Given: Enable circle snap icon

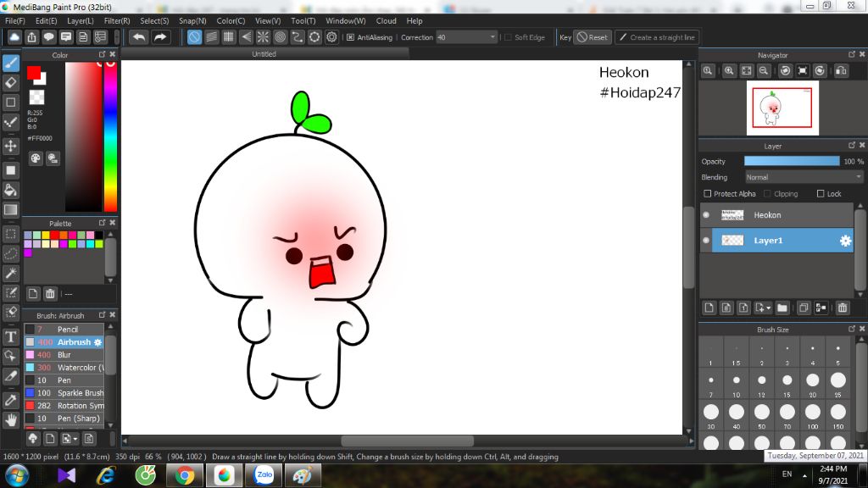Looking at the screenshot, I should click(280, 37).
